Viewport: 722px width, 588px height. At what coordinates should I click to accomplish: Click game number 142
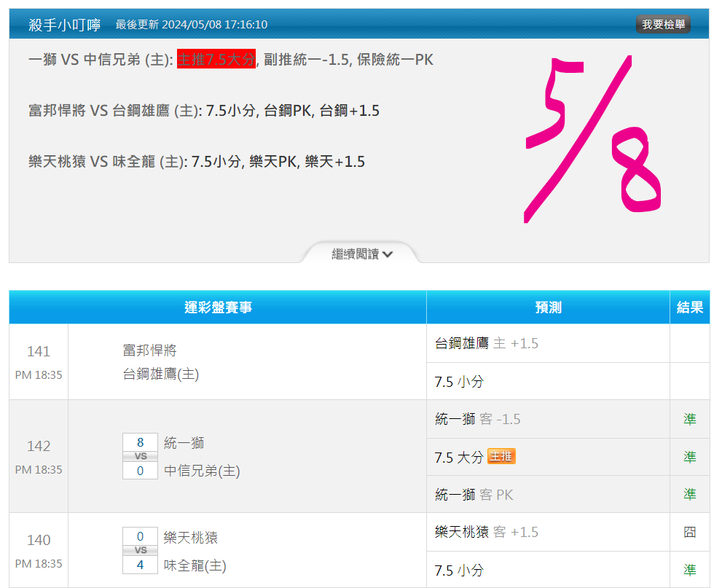coord(39,446)
